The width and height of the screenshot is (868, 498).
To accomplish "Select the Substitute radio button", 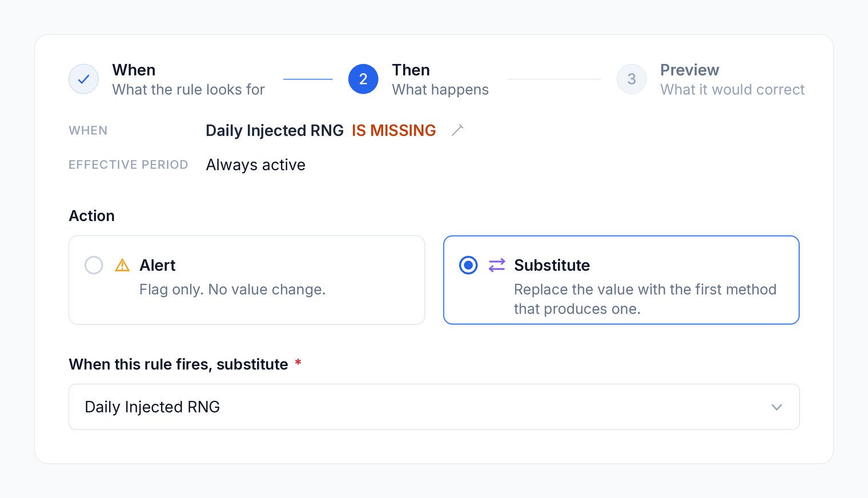I will tap(468, 265).
